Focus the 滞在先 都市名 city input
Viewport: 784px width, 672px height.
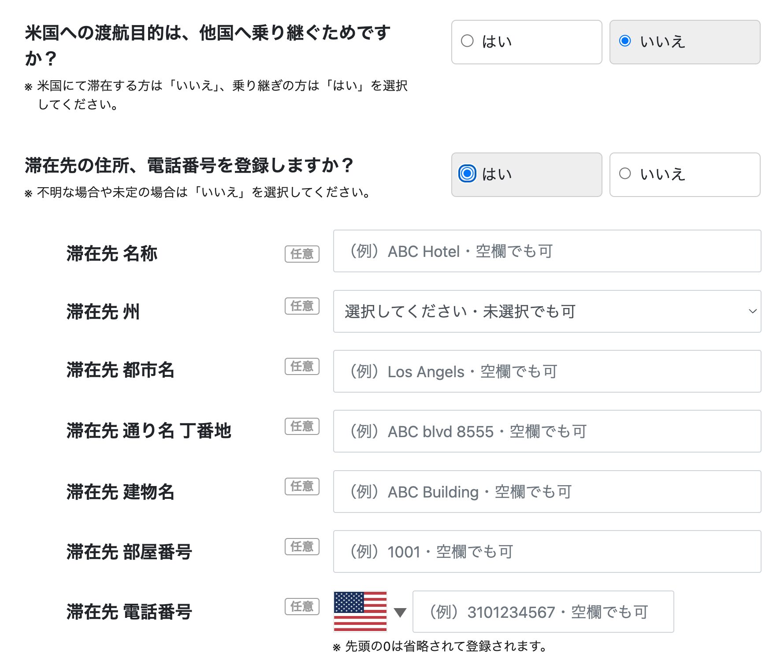[547, 371]
